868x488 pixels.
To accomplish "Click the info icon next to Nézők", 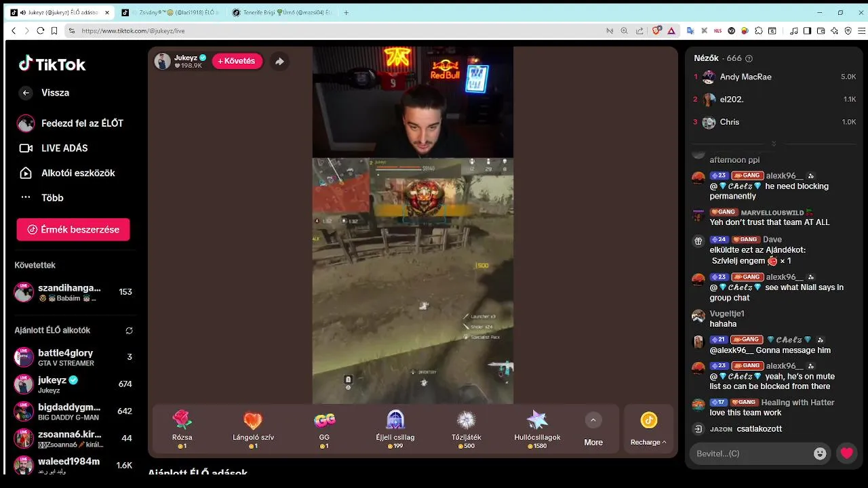I will (749, 58).
